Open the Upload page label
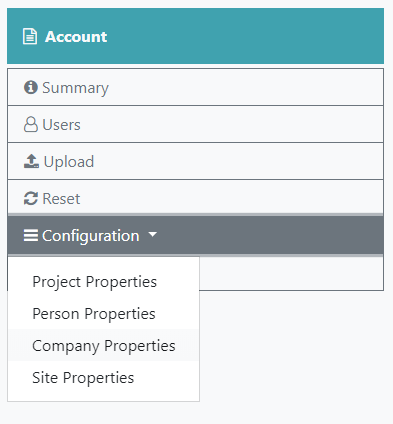The image size is (393, 424). tap(69, 162)
